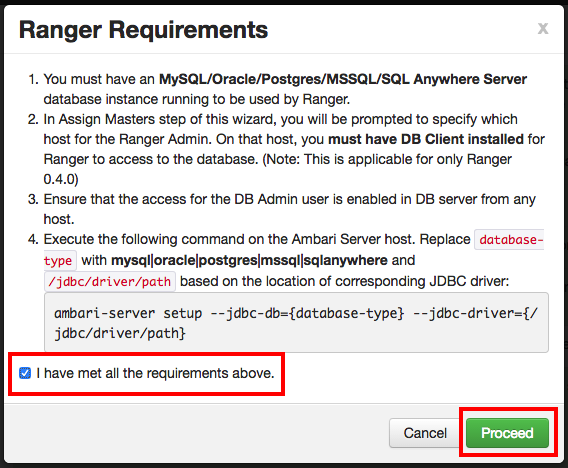568x468 pixels.
Task: Click the green Proceed button
Action: 507,433
